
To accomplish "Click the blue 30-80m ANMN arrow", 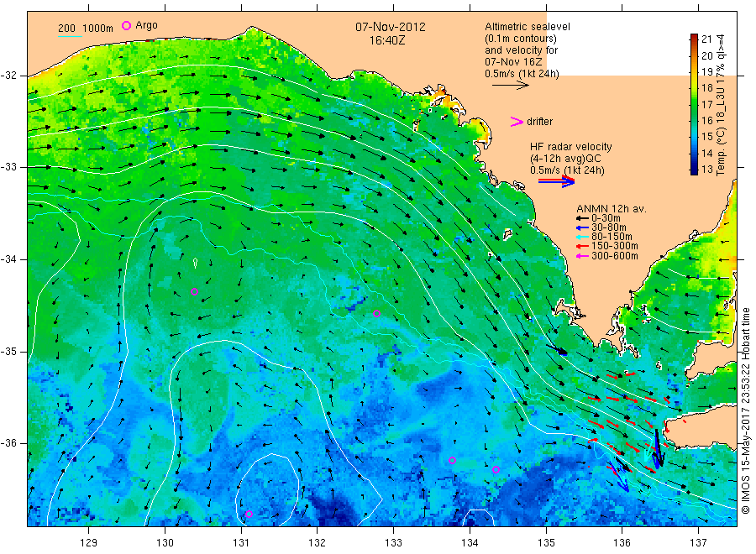I will [582, 227].
